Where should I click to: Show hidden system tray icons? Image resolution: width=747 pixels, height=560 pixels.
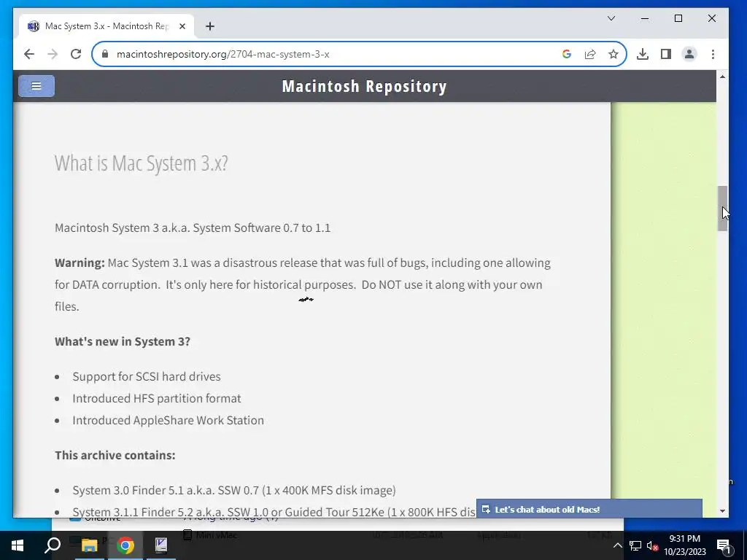tap(617, 545)
